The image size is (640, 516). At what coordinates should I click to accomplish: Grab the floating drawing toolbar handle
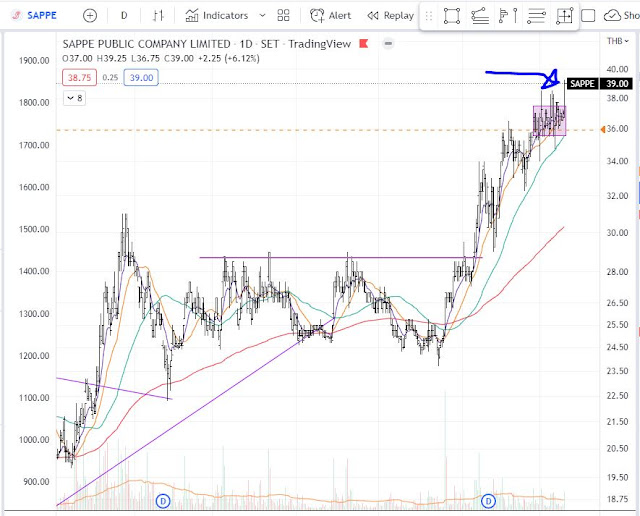429,16
